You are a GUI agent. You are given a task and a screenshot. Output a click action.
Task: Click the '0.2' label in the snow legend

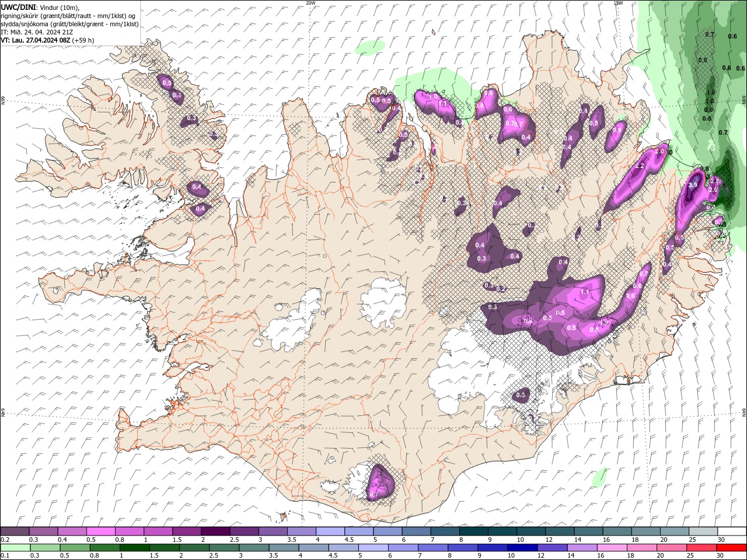point(5,540)
